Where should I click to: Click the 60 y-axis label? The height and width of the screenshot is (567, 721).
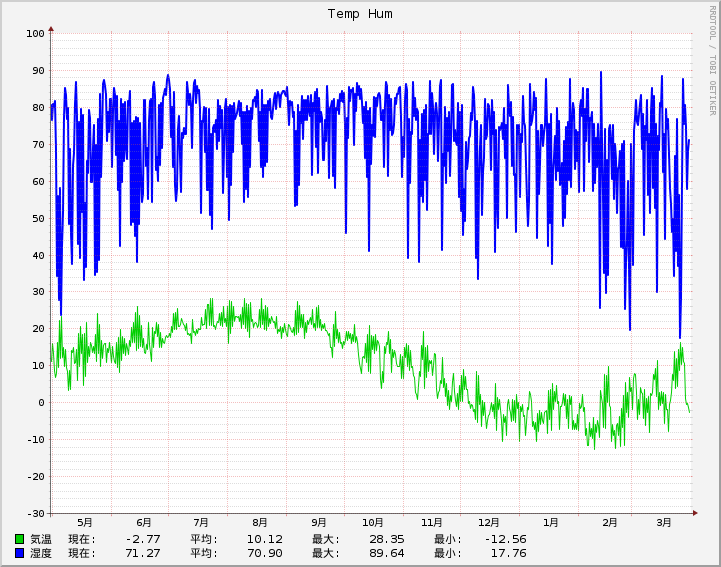tap(39, 182)
